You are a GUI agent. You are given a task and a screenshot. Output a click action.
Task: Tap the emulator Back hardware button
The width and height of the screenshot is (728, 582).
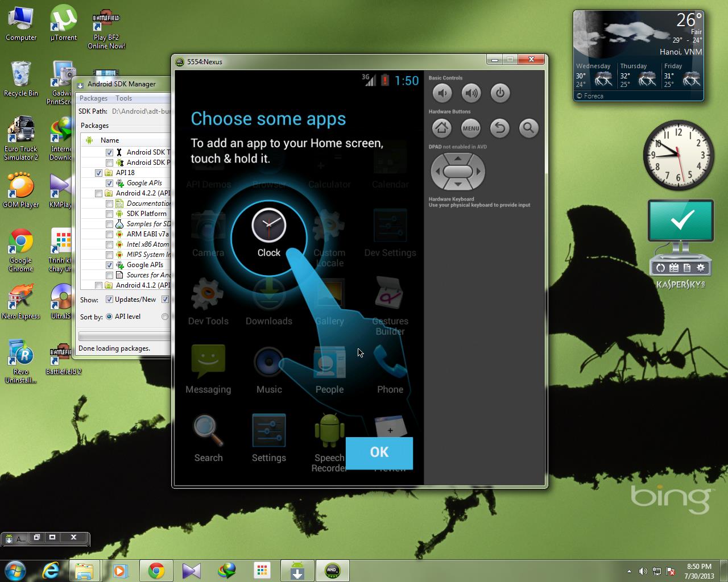[500, 128]
